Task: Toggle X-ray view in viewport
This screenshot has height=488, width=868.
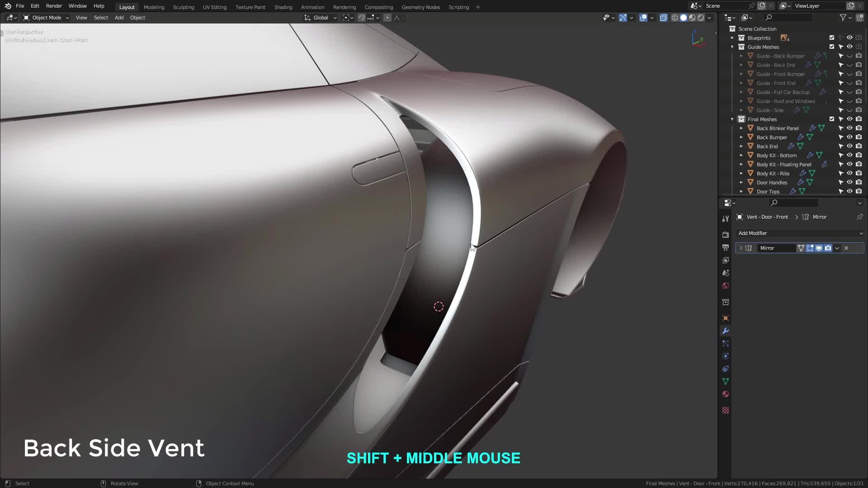Action: pos(663,18)
